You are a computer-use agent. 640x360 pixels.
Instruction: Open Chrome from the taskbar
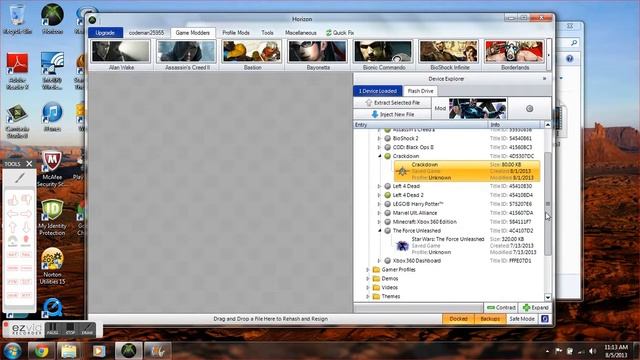point(41,351)
